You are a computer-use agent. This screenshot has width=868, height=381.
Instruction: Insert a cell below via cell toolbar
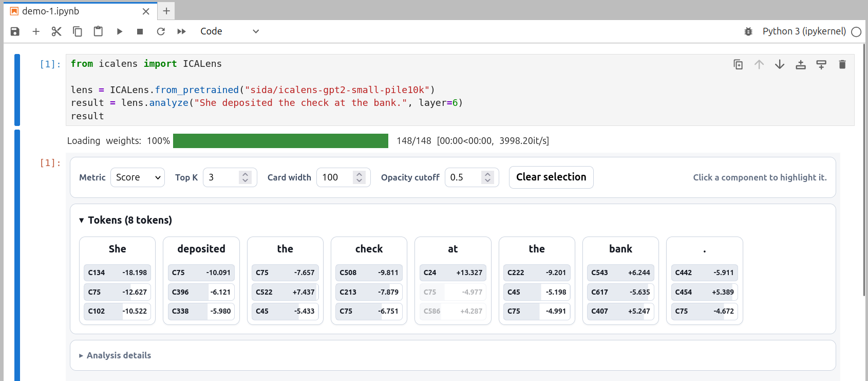[821, 64]
